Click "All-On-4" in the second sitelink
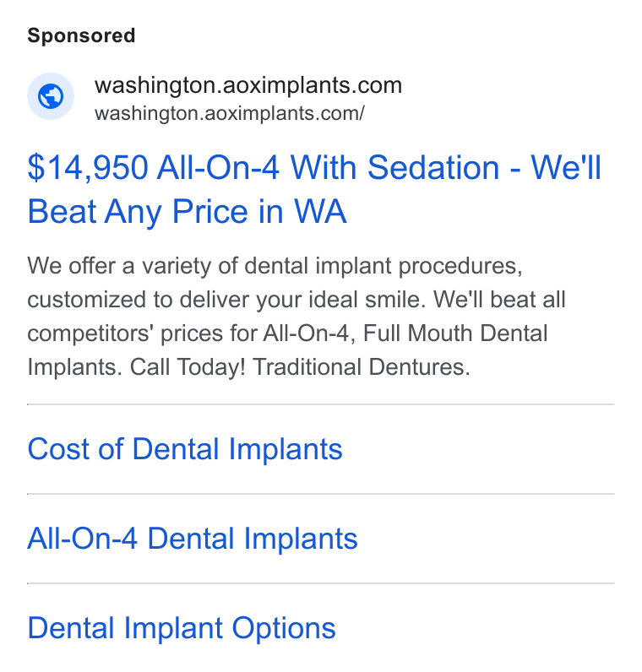 [82, 539]
